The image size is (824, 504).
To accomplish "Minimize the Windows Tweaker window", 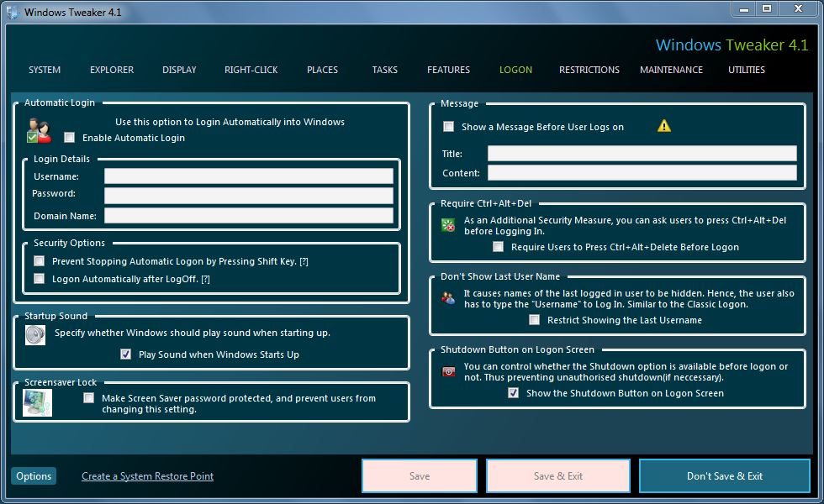I will tap(743, 9).
